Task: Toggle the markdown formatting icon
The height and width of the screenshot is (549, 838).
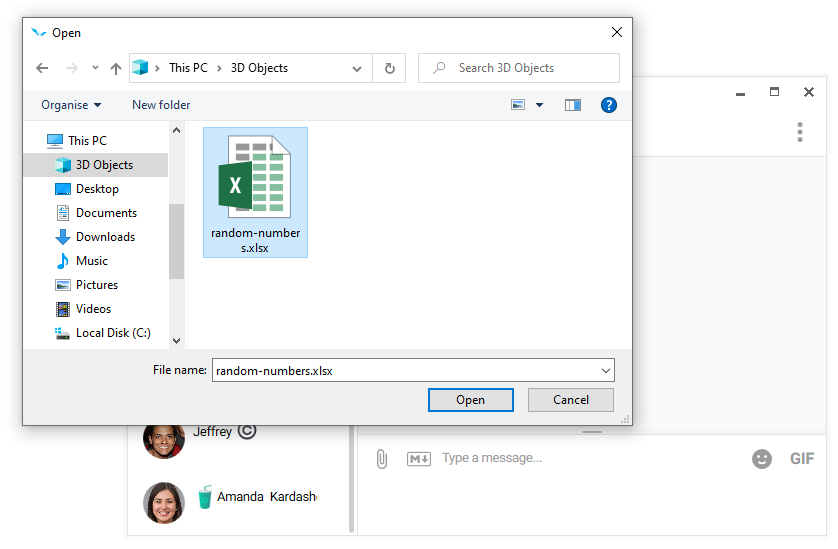Action: click(x=418, y=459)
